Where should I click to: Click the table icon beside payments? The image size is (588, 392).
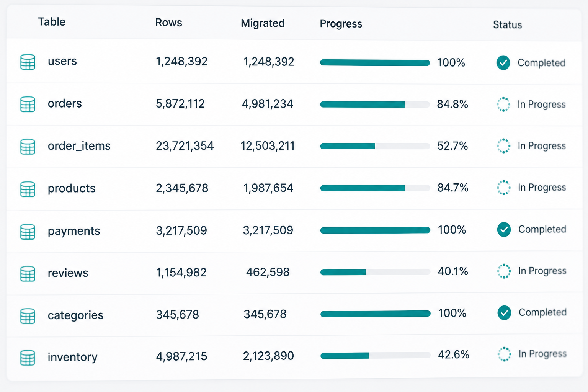click(28, 232)
